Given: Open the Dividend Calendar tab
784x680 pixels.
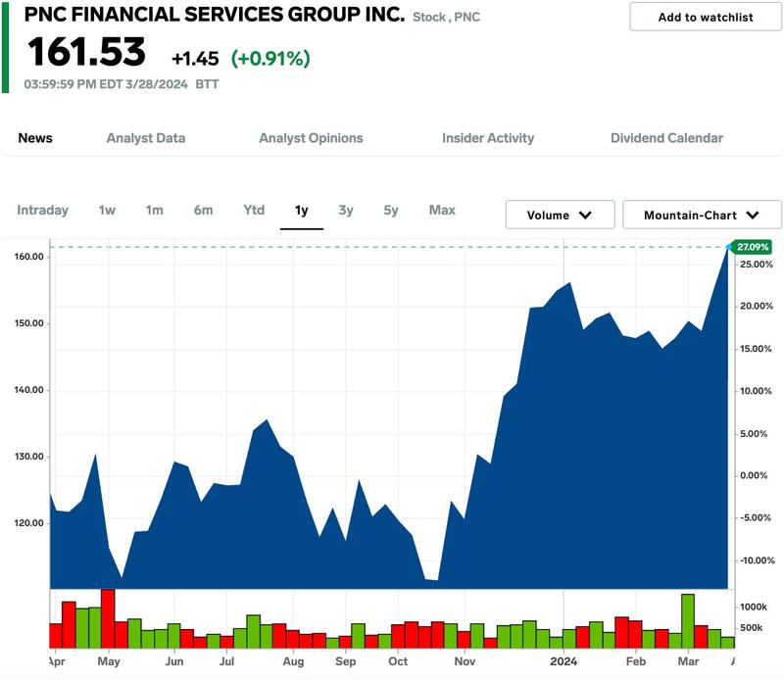Looking at the screenshot, I should (667, 138).
